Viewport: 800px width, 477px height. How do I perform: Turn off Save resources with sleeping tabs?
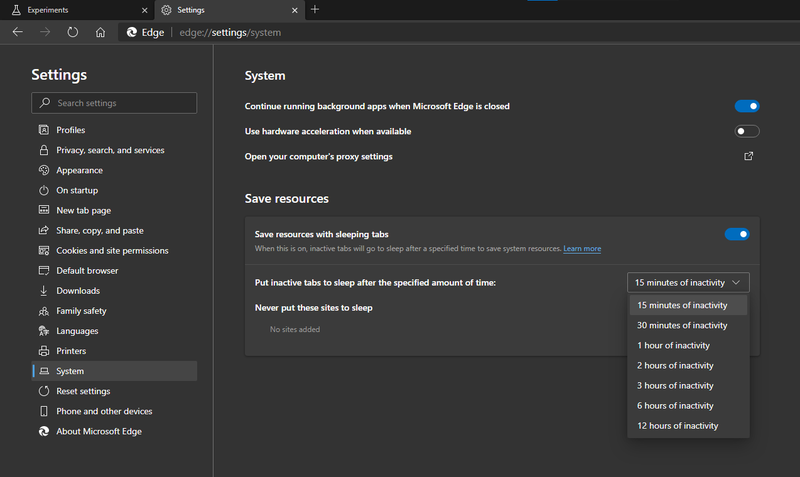click(x=737, y=234)
